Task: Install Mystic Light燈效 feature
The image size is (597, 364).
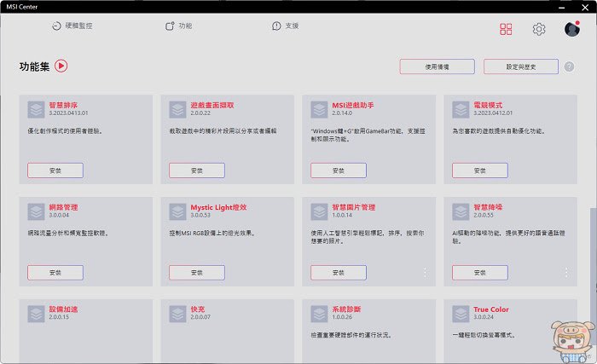Action: (x=197, y=273)
